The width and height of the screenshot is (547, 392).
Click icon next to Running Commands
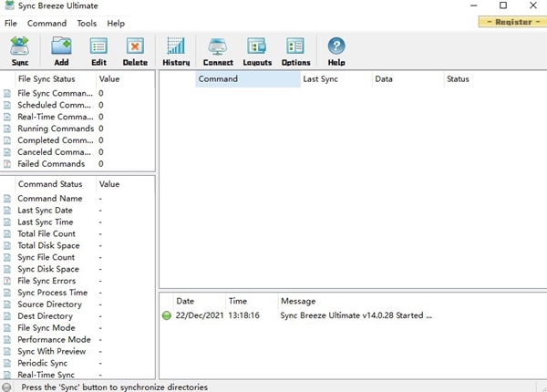tap(7, 129)
